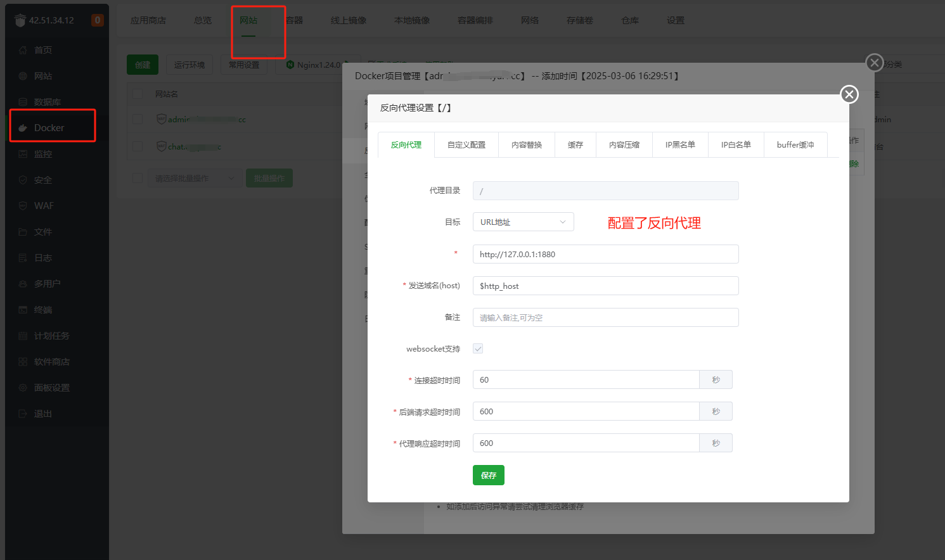Open the 终端 terminal icon in sidebar
The width and height of the screenshot is (945, 560).
[x=23, y=310]
